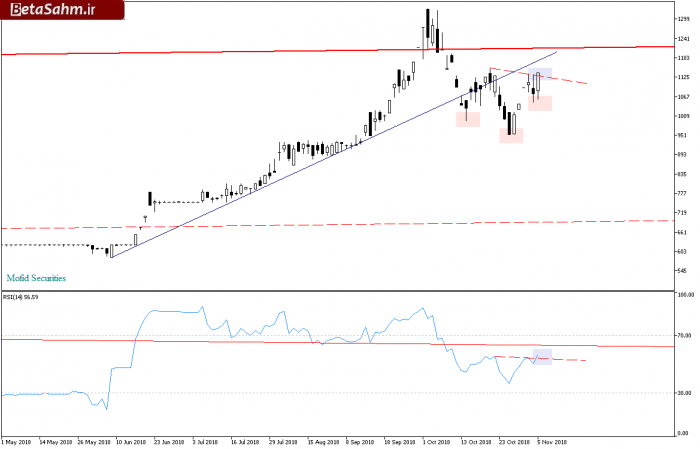Click the 10 Jun 2010 date label
The image size is (700, 449).
[131, 442]
